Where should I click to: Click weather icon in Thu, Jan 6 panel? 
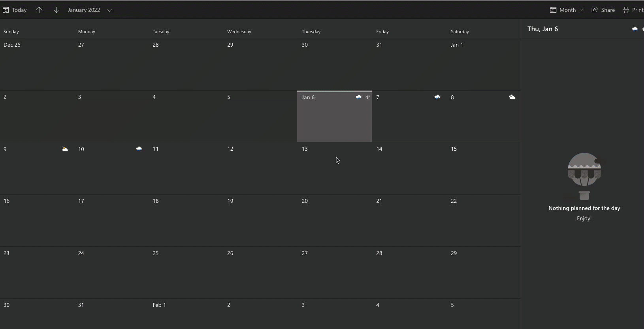635,29
